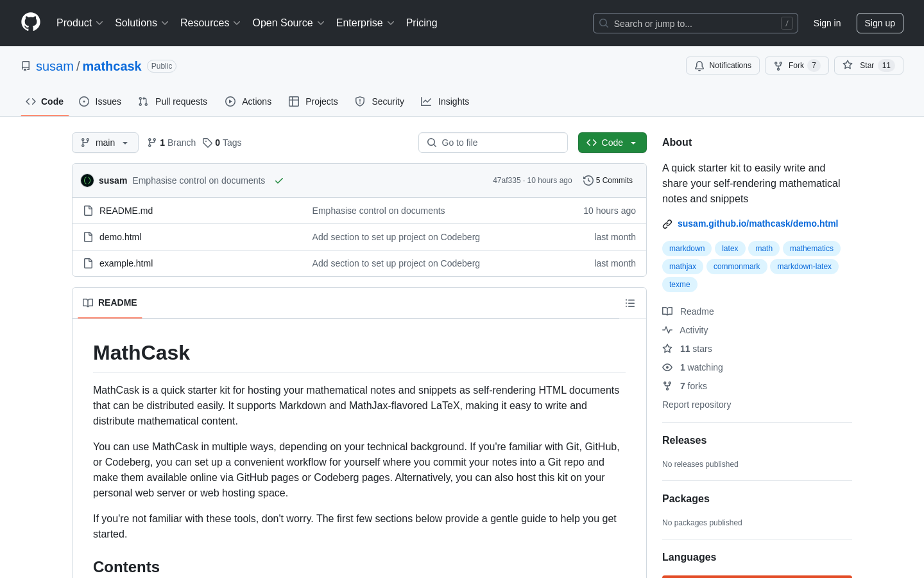The width and height of the screenshot is (924, 578).
Task: Open the green Code dropdown button
Action: pyautogui.click(x=612, y=143)
